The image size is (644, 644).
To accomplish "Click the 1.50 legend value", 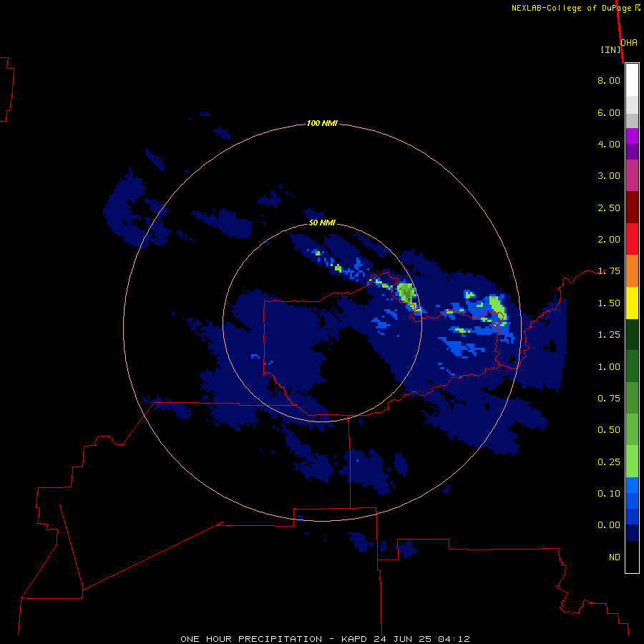I will pyautogui.click(x=609, y=303).
